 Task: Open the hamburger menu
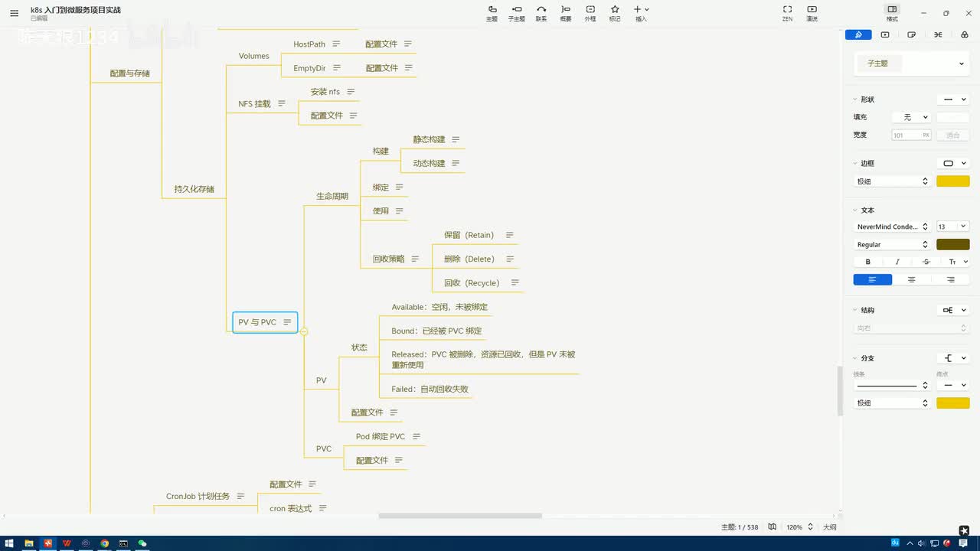pos(14,13)
